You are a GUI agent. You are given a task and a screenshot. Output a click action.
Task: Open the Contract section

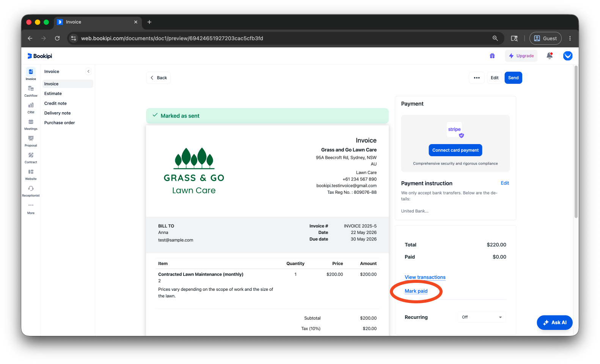pyautogui.click(x=31, y=158)
